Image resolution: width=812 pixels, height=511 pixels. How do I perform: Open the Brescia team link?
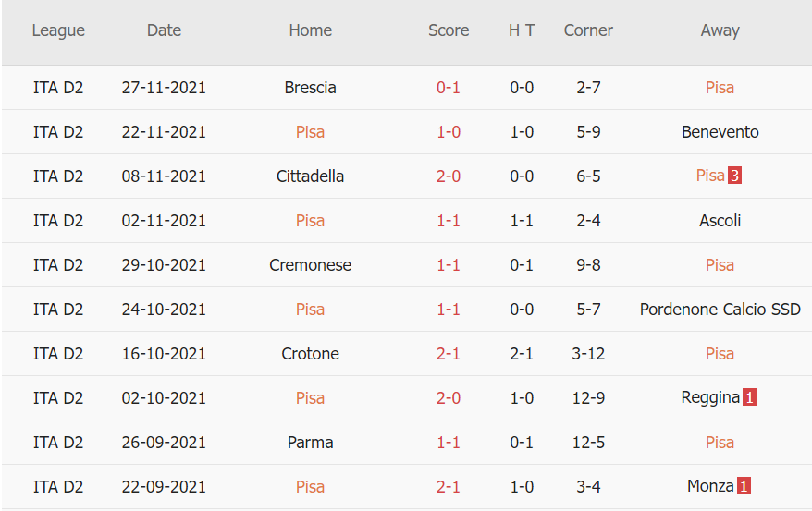(x=310, y=88)
